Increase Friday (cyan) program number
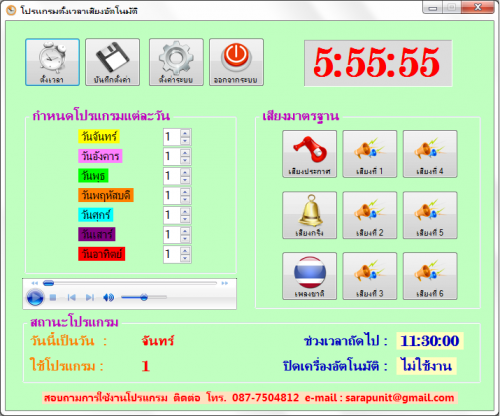The image size is (500, 416). click(x=185, y=211)
